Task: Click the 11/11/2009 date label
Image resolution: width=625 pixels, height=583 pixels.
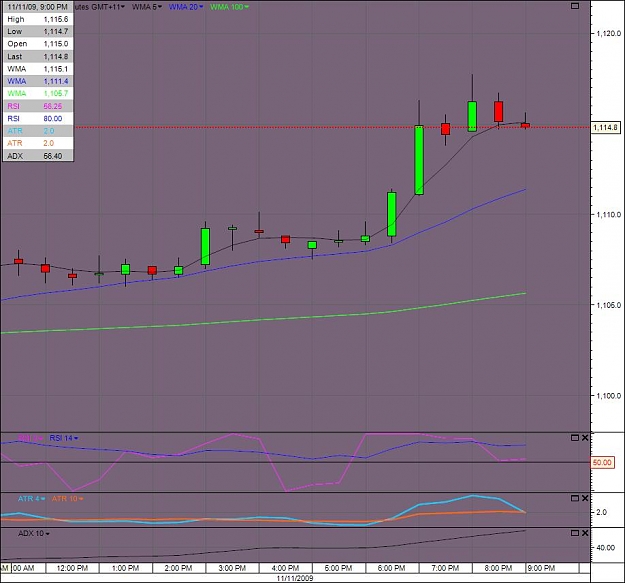Action: [x=295, y=578]
